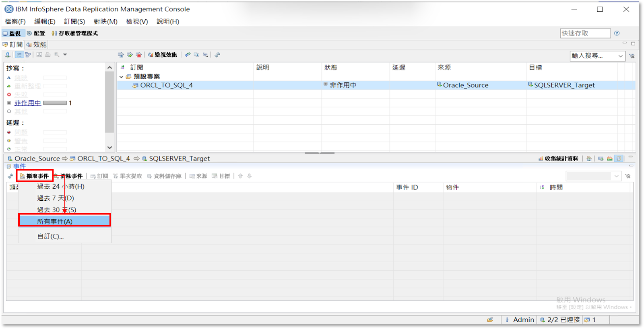Click the 收集統計資料 button
Screen dimensions: 644x329
[x=558, y=159]
